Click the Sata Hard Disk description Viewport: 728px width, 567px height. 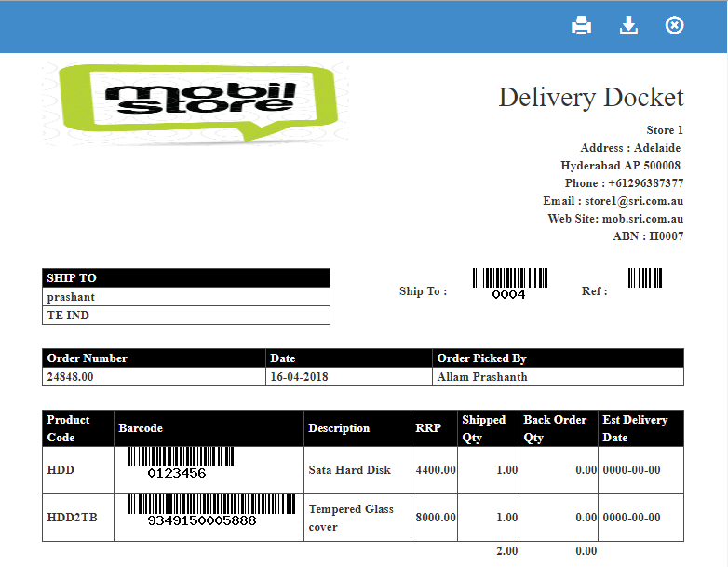[350, 470]
